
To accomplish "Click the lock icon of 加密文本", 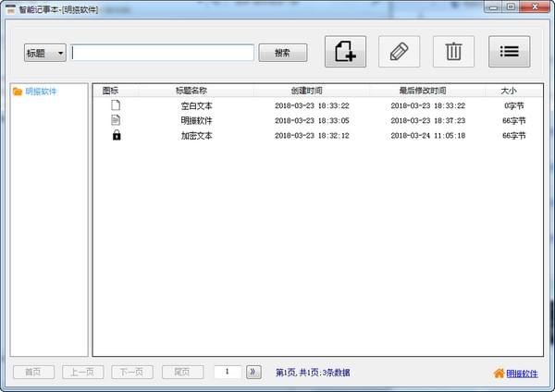I will (117, 135).
